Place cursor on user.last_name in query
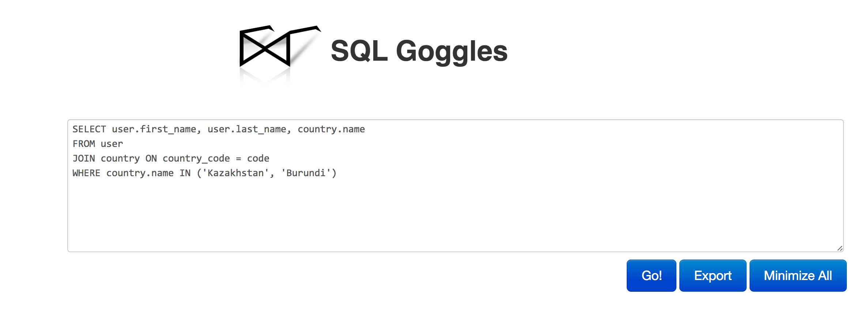 [247, 129]
